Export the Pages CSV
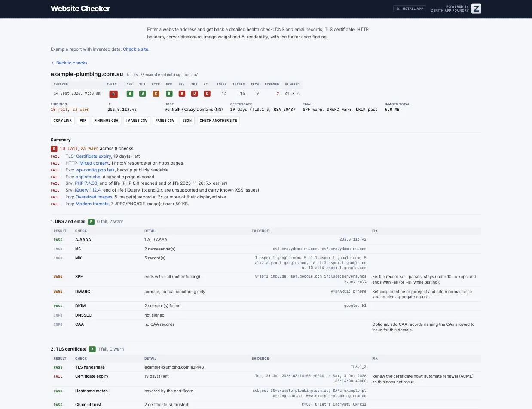Viewport: 532px width, 409px height. pyautogui.click(x=165, y=121)
